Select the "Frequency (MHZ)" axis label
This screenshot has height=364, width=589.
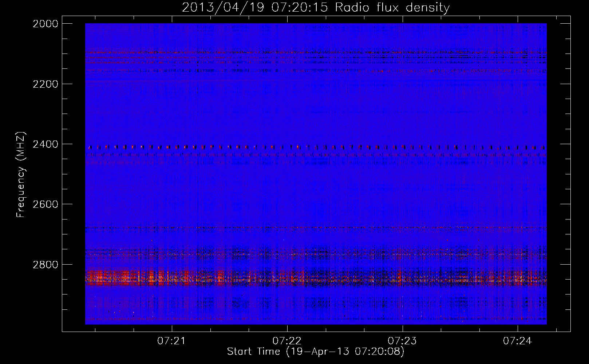(x=21, y=174)
